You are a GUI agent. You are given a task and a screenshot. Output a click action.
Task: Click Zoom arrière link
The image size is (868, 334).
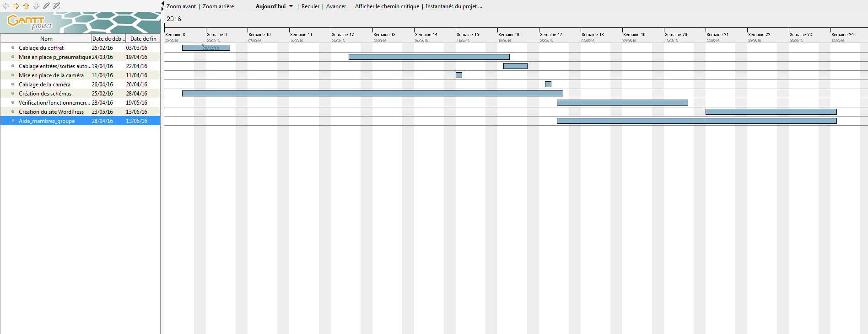point(218,6)
